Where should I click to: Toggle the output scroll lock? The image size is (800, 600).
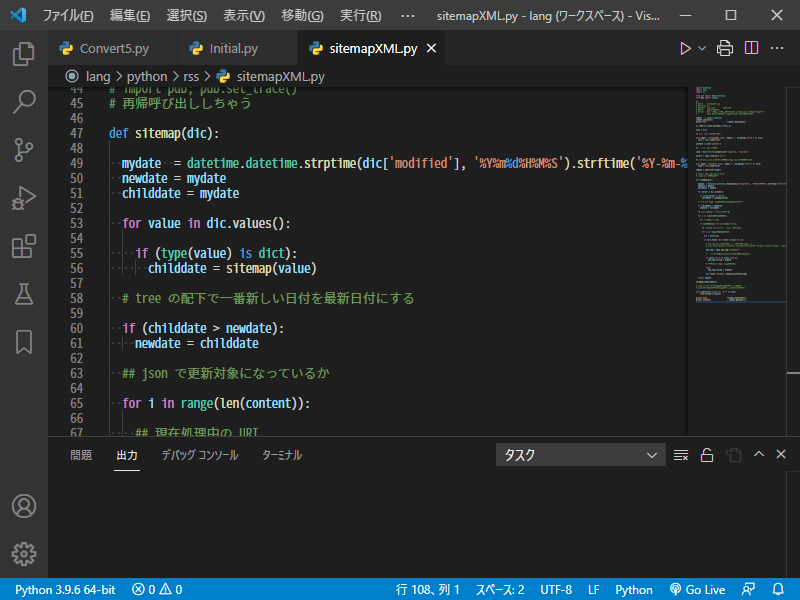(706, 455)
